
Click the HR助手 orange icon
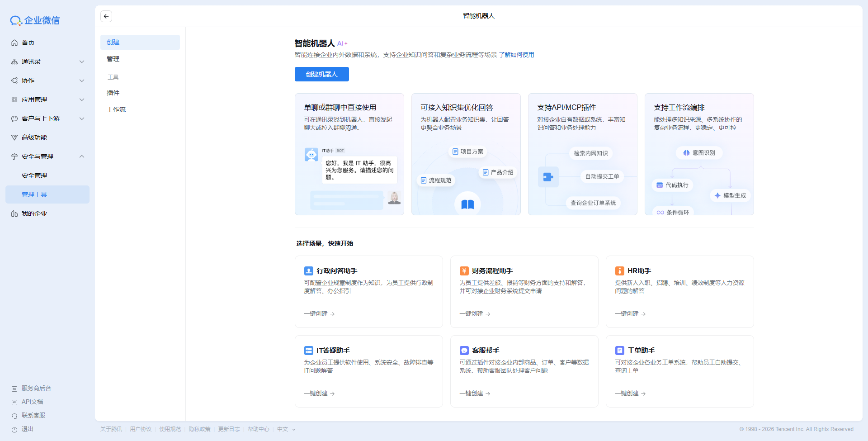(620, 271)
